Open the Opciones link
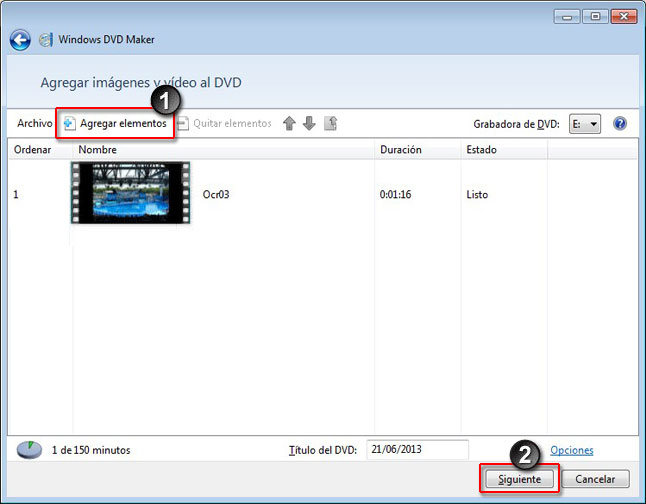This screenshot has width=646, height=504. pos(572,450)
